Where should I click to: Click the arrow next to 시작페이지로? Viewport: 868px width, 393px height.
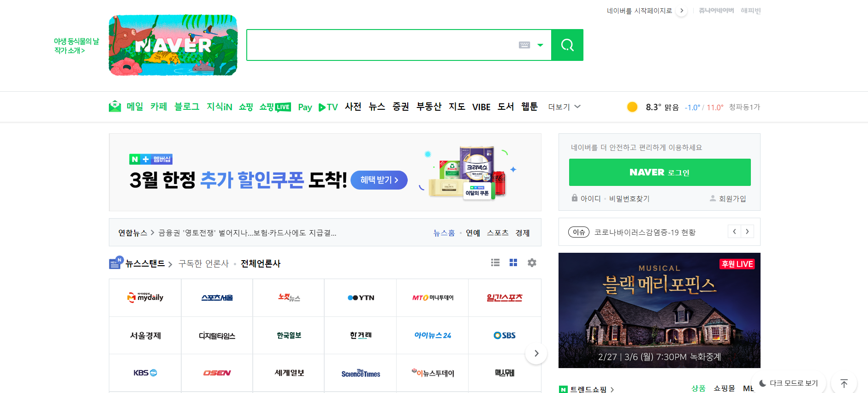point(682,11)
